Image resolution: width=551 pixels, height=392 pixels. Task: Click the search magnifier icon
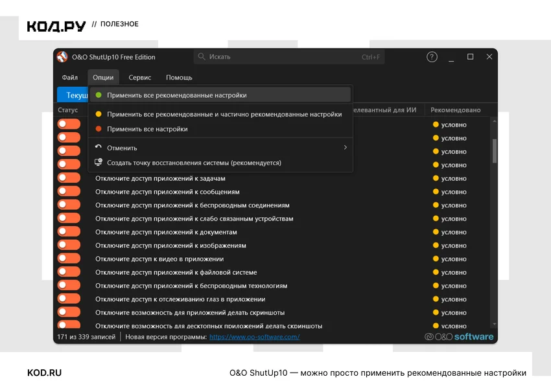coord(202,56)
